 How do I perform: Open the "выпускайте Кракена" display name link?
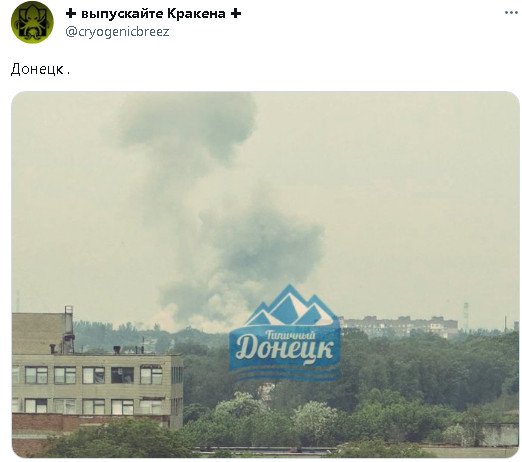click(153, 14)
